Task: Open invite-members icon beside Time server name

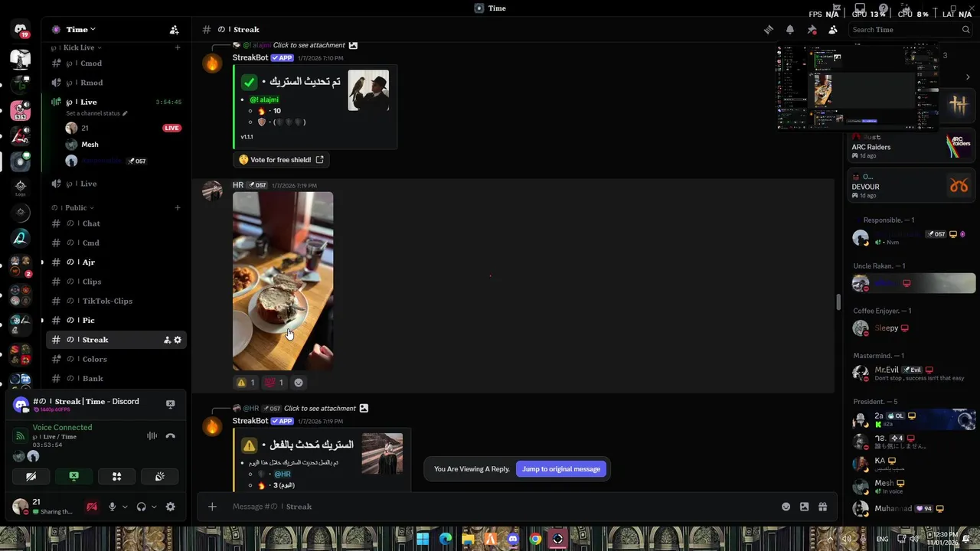Action: 174,30
